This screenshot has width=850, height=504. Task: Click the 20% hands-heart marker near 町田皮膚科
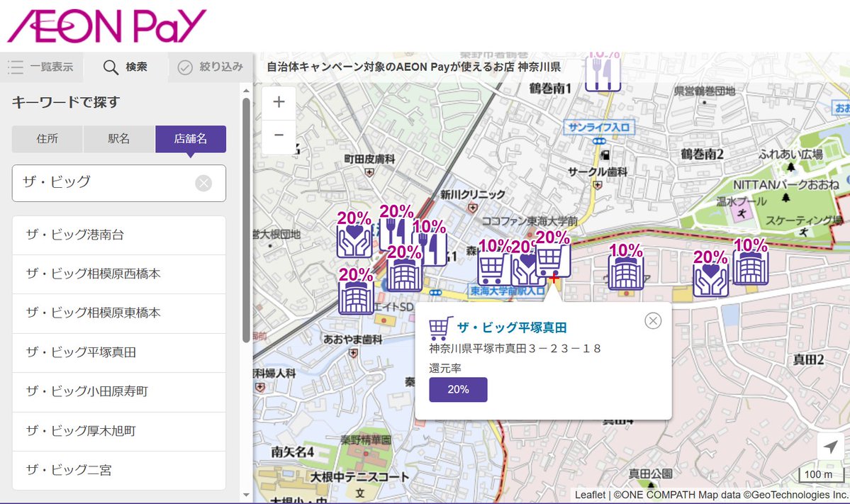(354, 235)
